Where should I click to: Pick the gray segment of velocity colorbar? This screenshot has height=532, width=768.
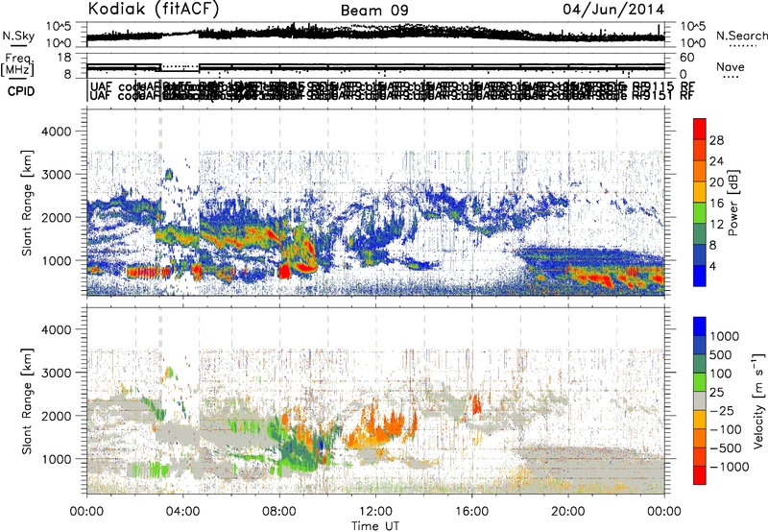coord(700,401)
